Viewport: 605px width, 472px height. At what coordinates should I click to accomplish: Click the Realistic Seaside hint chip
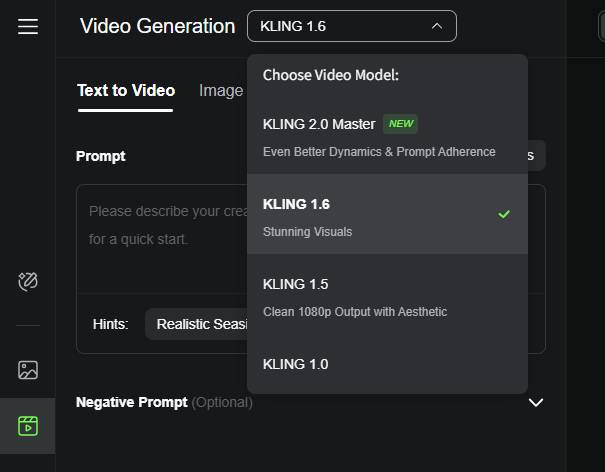pos(196,324)
